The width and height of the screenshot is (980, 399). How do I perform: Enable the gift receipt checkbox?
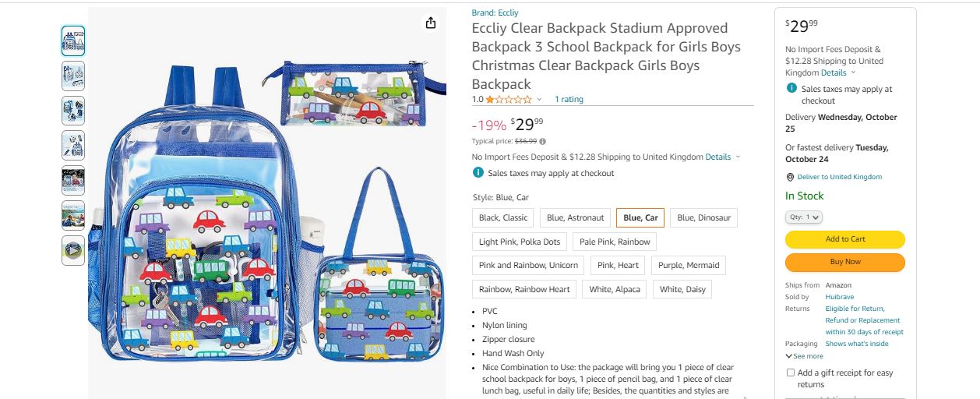pos(791,373)
